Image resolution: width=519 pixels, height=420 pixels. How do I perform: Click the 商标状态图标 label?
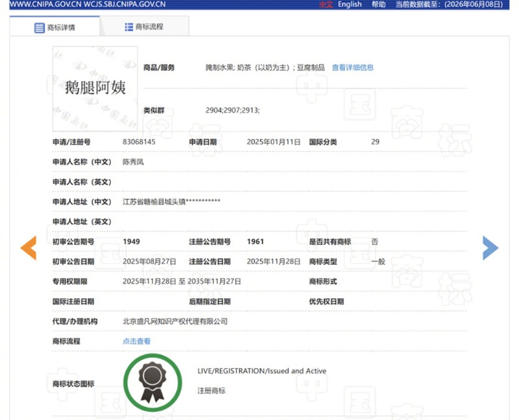click(x=73, y=384)
